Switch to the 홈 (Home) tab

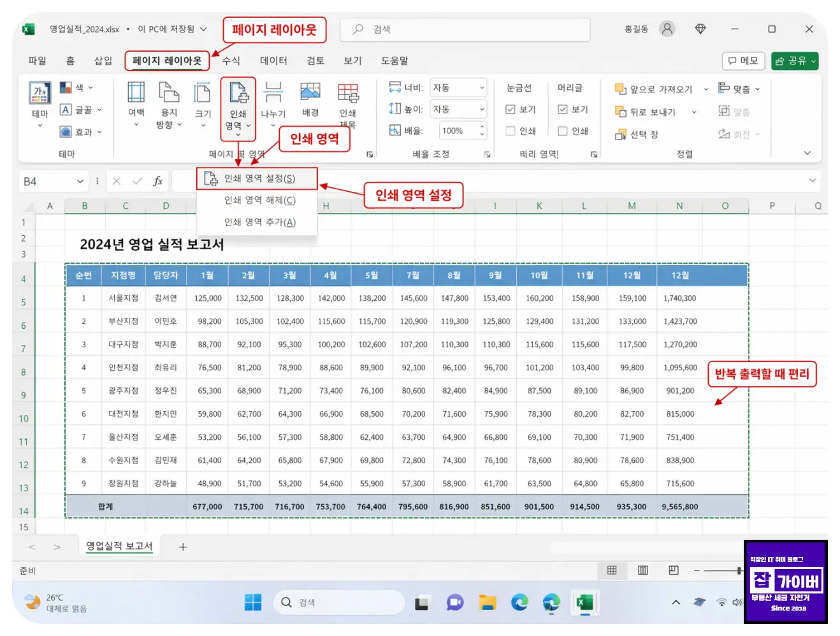tap(71, 61)
